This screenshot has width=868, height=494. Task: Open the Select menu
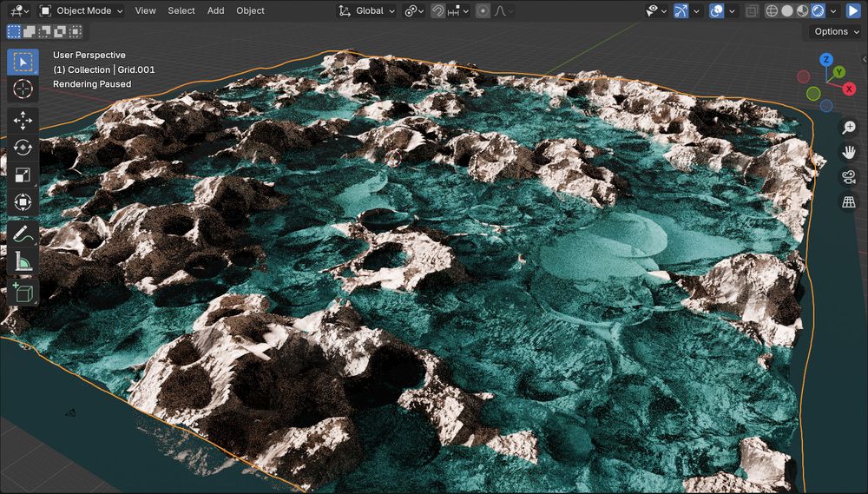(x=181, y=10)
